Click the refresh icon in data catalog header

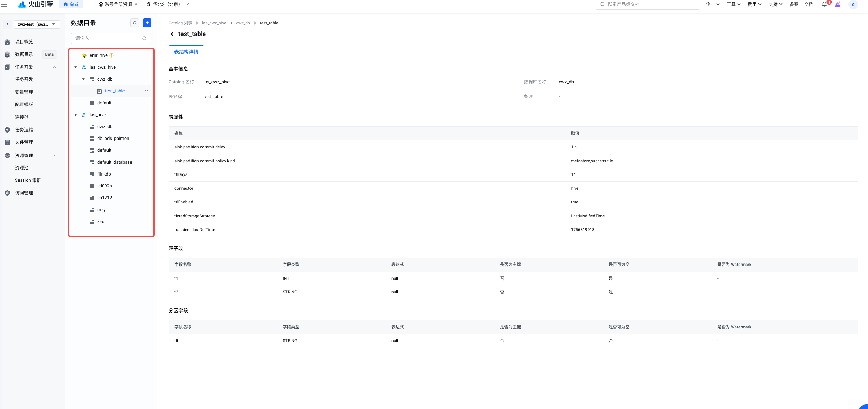point(135,23)
